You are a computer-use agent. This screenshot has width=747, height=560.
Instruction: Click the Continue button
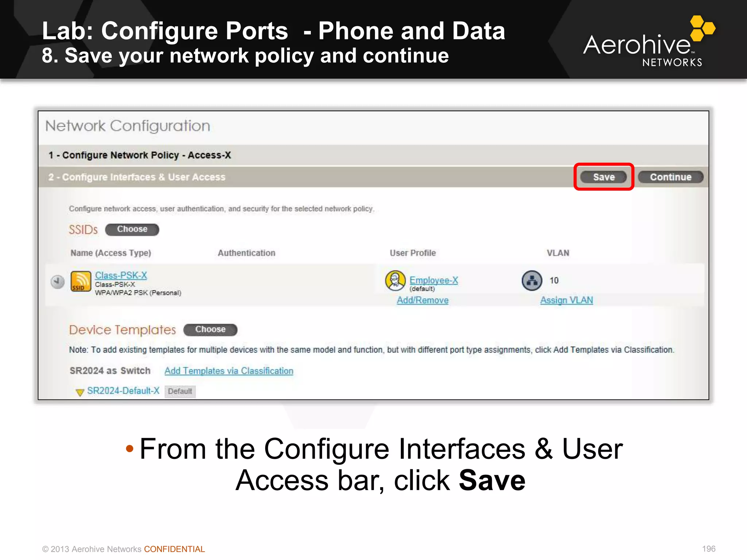coord(670,177)
